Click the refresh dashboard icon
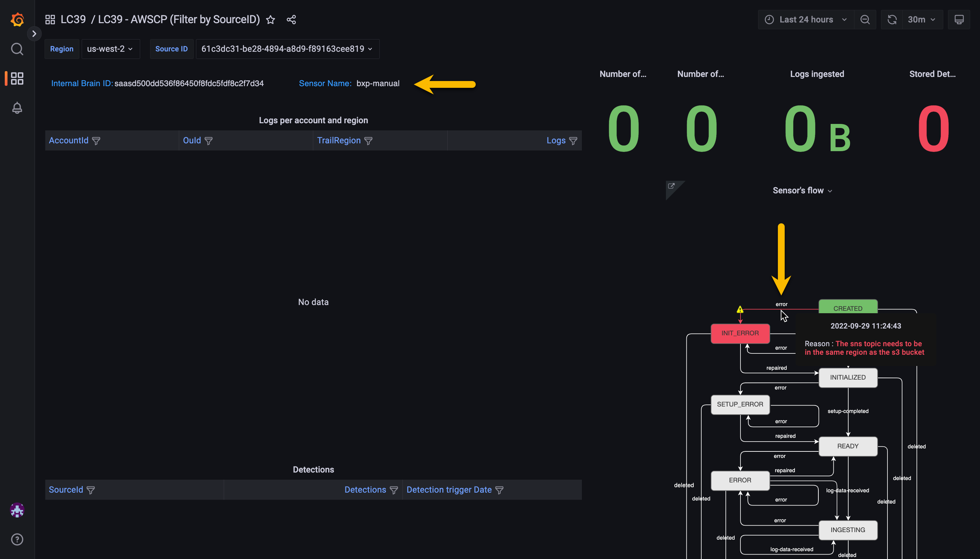 (892, 20)
